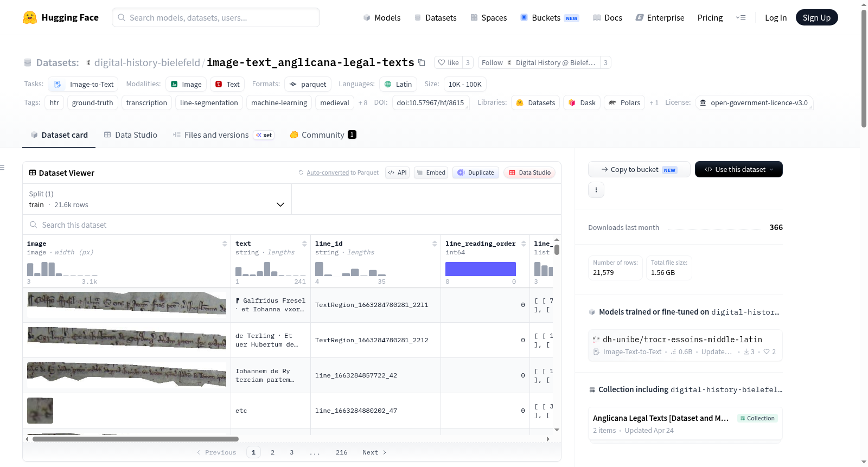Image resolution: width=868 pixels, height=467 pixels.
Task: Click Copy to bucket button
Action: [639, 169]
